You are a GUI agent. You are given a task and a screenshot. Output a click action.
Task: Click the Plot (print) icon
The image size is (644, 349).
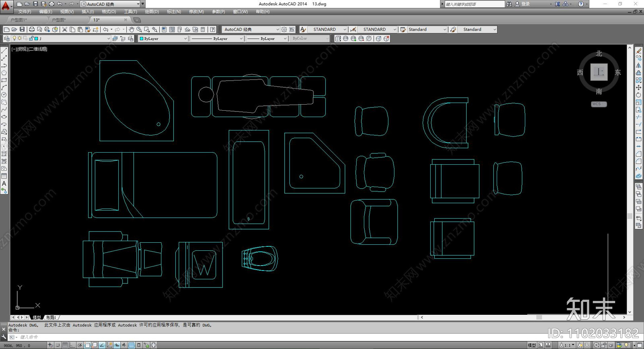(x=32, y=29)
